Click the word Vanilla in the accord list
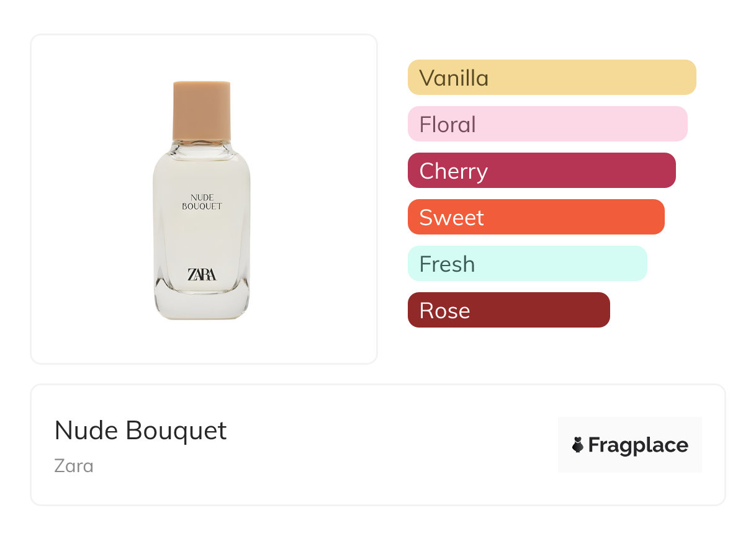756x536 pixels. point(454,78)
